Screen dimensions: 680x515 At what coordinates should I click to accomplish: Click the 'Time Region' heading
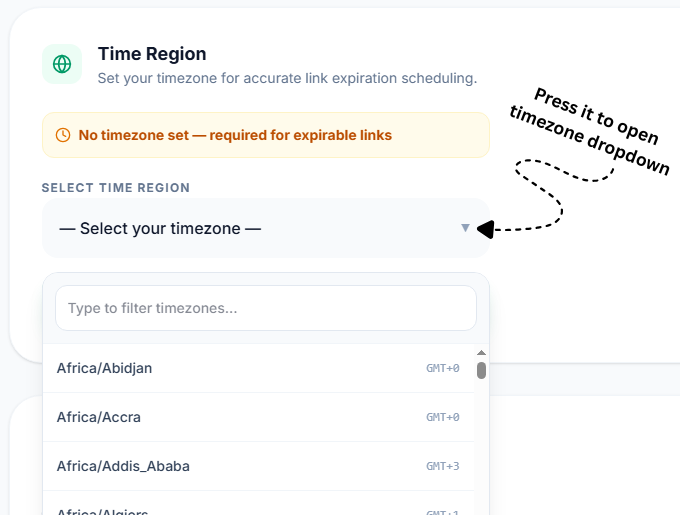[152, 54]
